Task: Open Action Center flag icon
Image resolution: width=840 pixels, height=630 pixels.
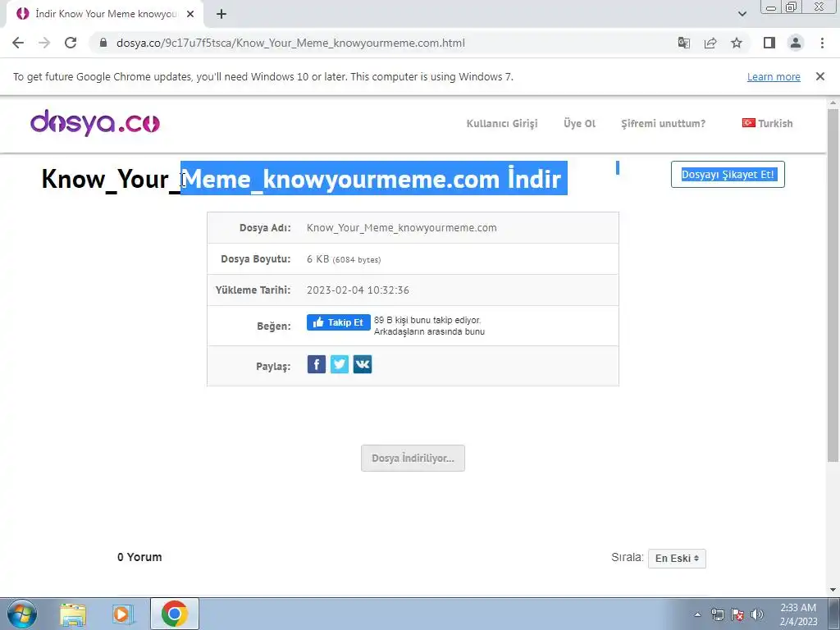Action: (x=737, y=614)
